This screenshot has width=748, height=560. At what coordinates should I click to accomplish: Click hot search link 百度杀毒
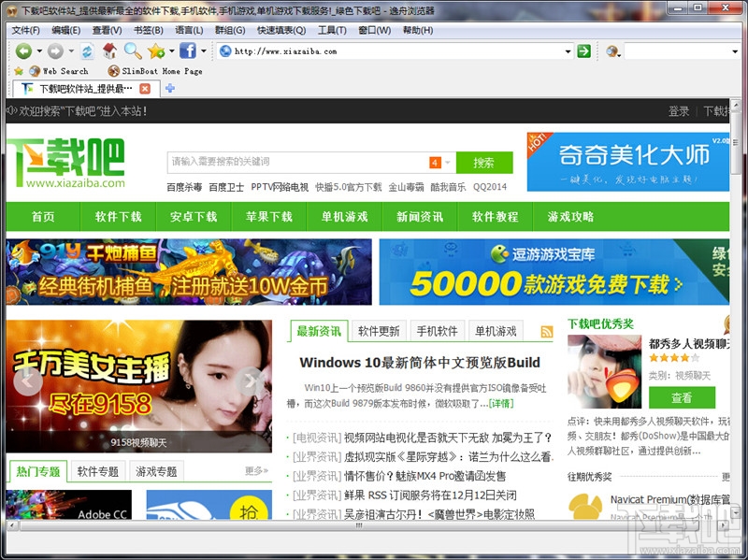pos(184,187)
